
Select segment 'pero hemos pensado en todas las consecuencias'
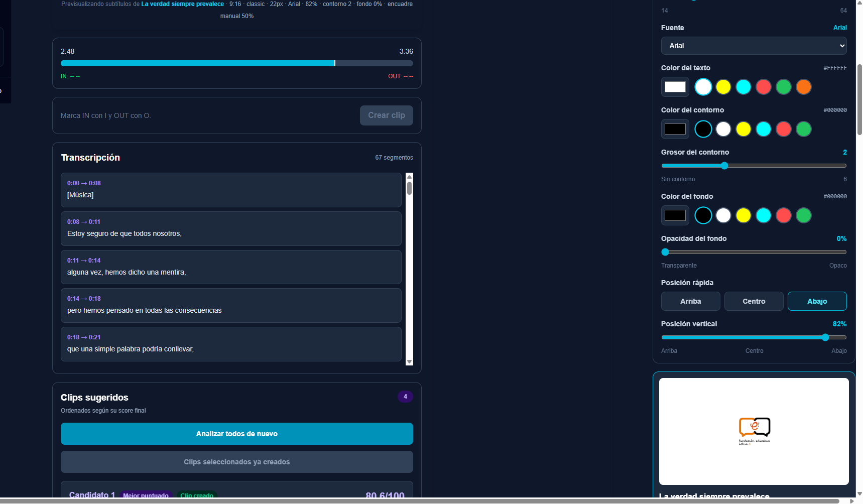tap(231, 305)
